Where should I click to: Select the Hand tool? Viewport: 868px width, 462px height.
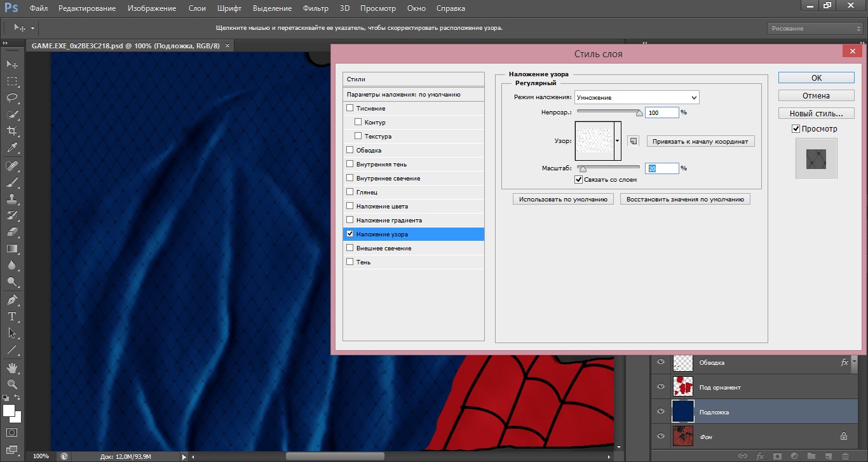(12, 367)
